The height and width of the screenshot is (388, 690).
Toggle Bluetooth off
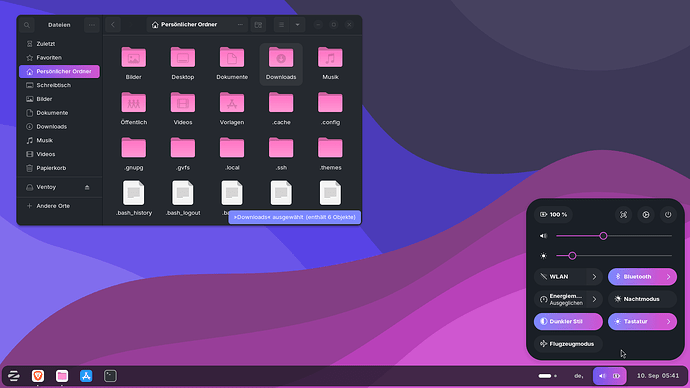pyautogui.click(x=634, y=277)
